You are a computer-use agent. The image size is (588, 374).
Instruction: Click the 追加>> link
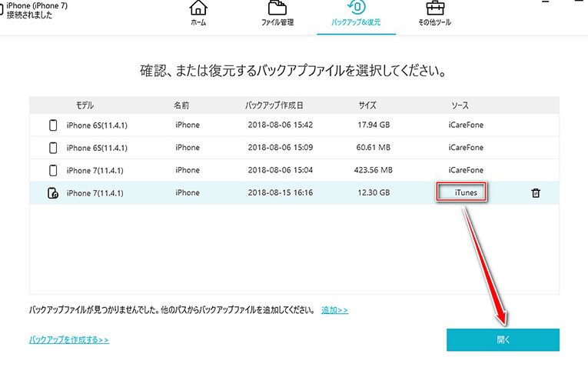[334, 310]
